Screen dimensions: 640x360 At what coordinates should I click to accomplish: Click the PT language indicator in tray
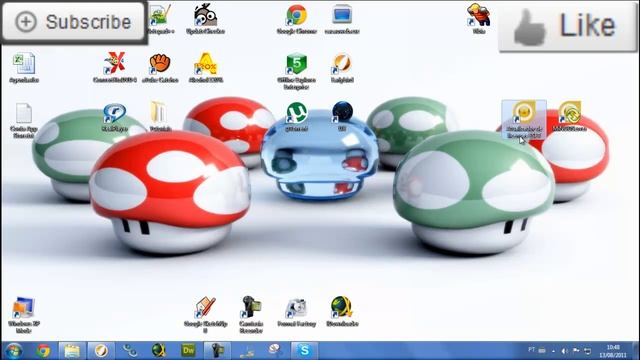(x=531, y=350)
